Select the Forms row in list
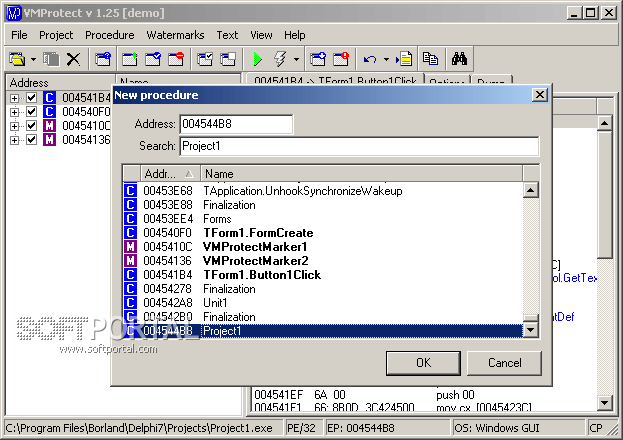Image resolution: width=623 pixels, height=440 pixels. tap(323, 219)
